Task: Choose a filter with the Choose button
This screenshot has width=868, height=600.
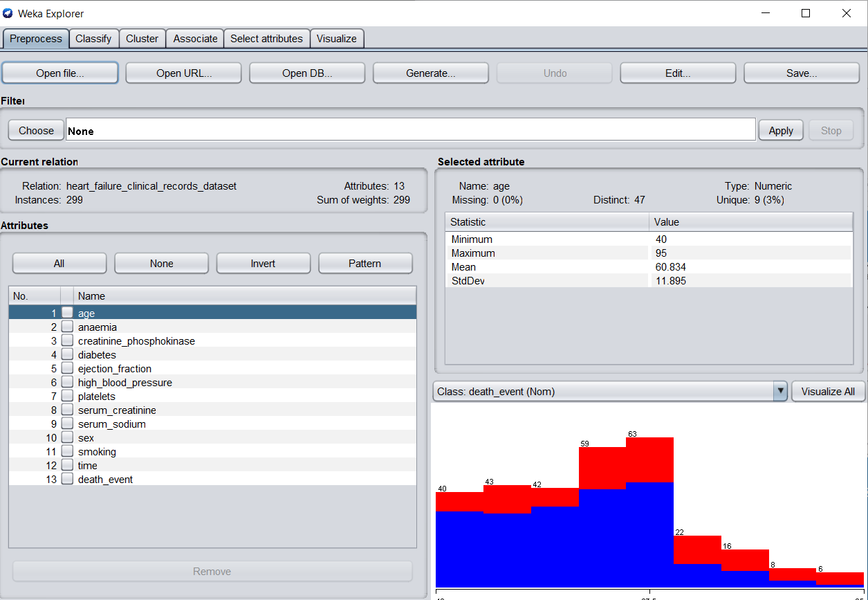Action: click(36, 130)
